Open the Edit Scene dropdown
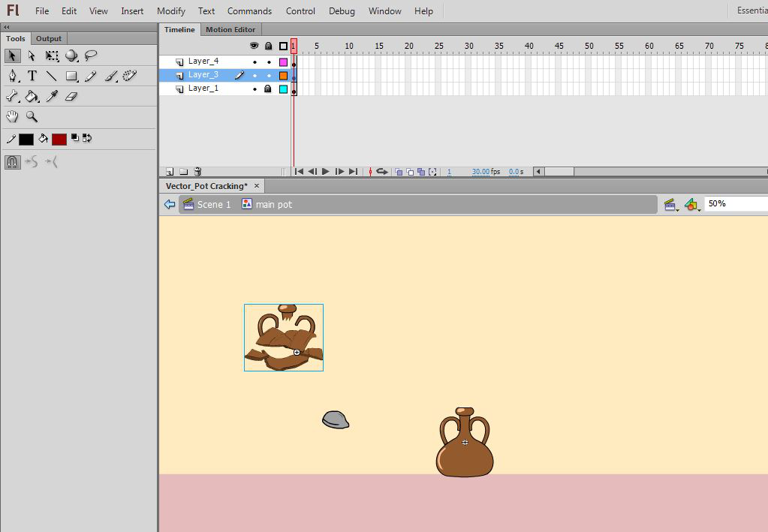Image resolution: width=768 pixels, height=532 pixels. 670,204
